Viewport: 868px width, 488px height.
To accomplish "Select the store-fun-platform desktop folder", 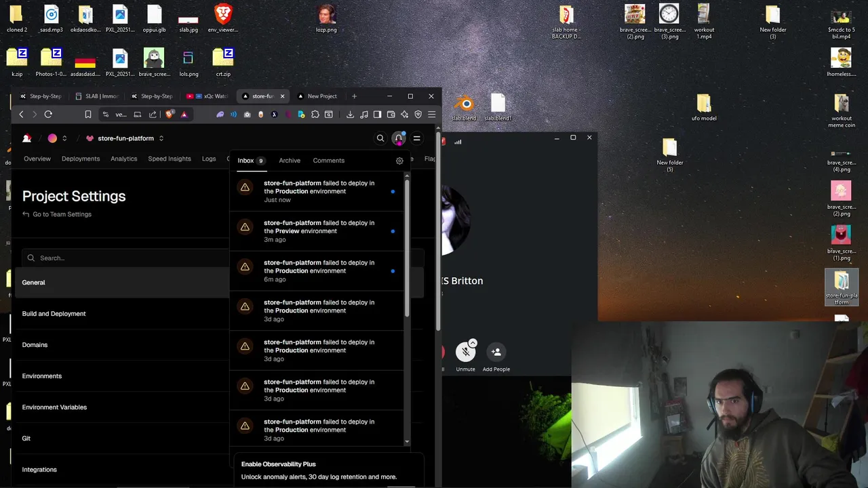I will 842,287.
